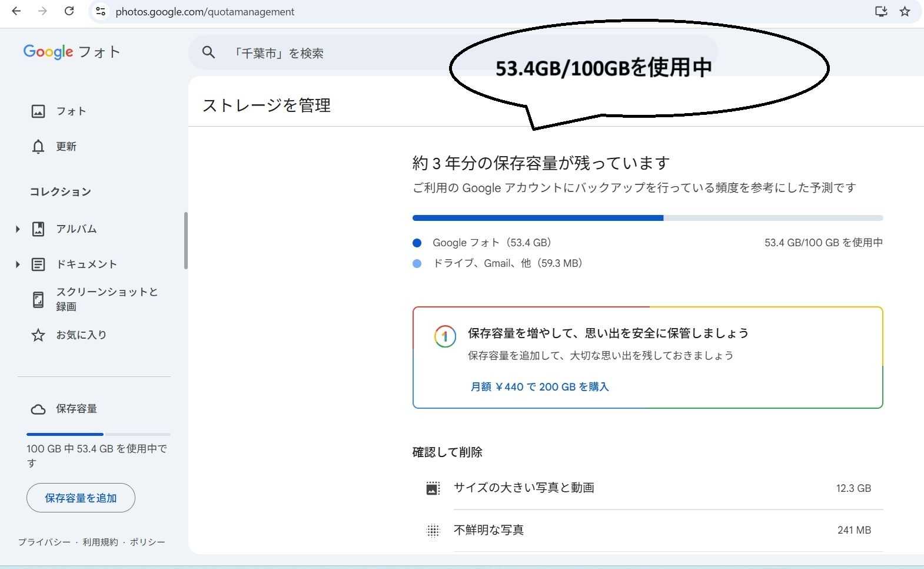Open the プライバシー footer link

(x=44, y=542)
